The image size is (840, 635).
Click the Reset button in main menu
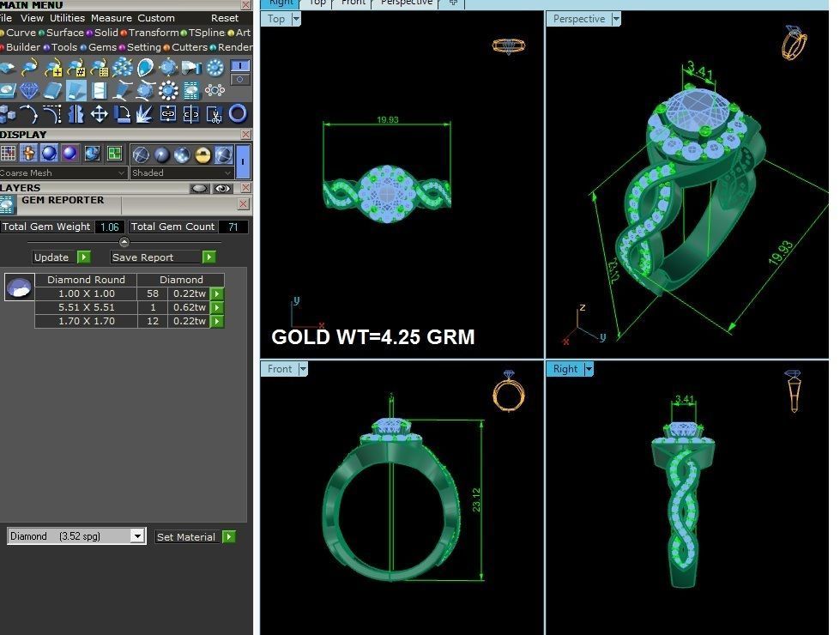tap(225, 18)
